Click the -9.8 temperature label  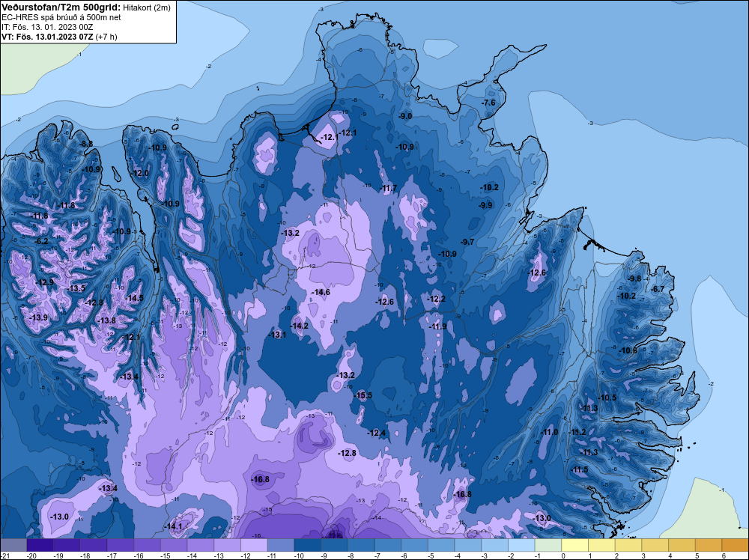[x=635, y=279]
